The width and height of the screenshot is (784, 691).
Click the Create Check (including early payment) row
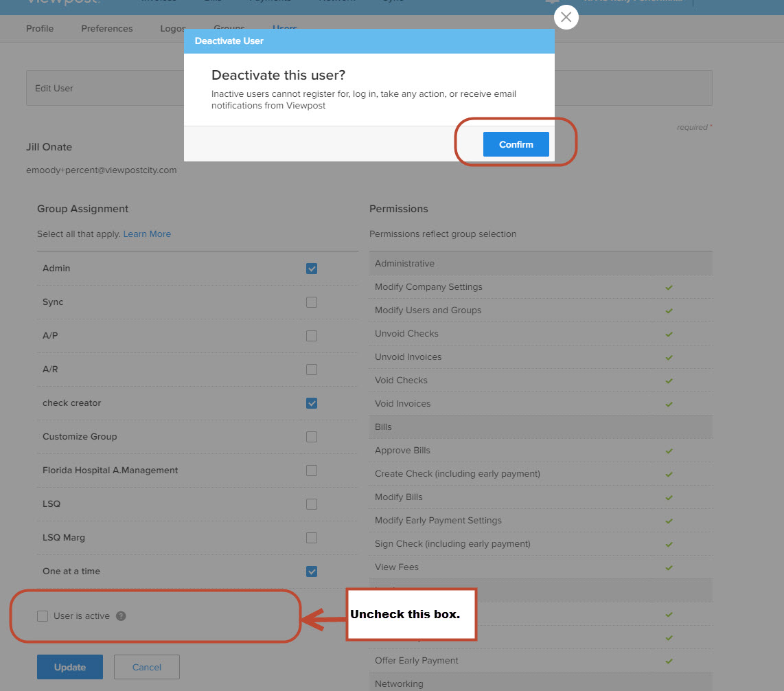click(541, 474)
